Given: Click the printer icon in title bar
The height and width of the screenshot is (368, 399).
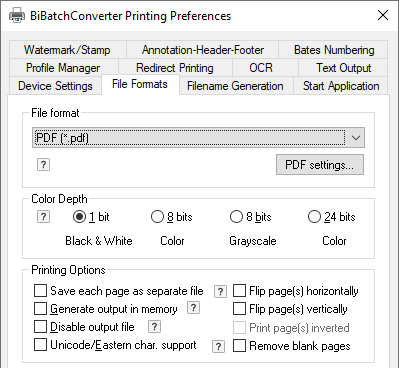Looking at the screenshot, I should click(x=17, y=15).
